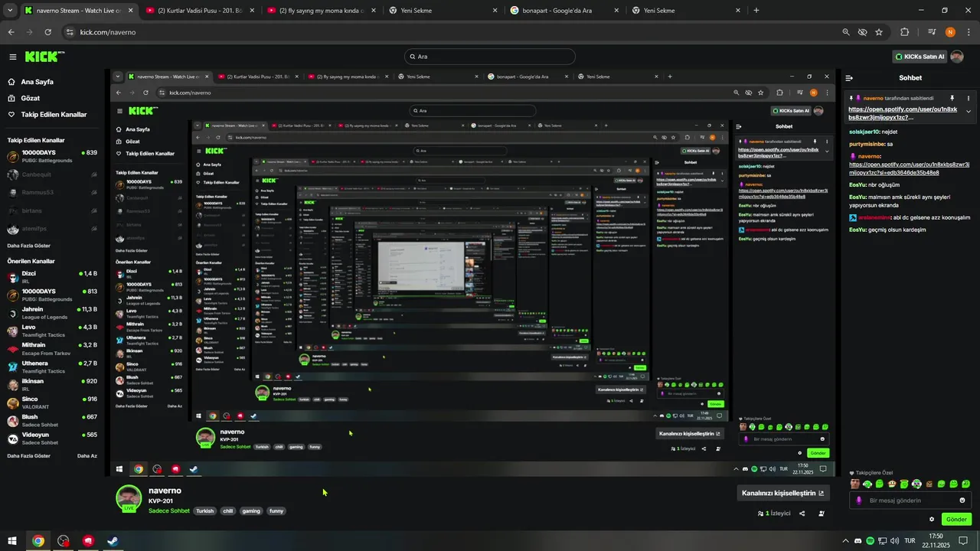Open the Jahrein recommended channel
The image size is (980, 551).
tap(52, 313)
